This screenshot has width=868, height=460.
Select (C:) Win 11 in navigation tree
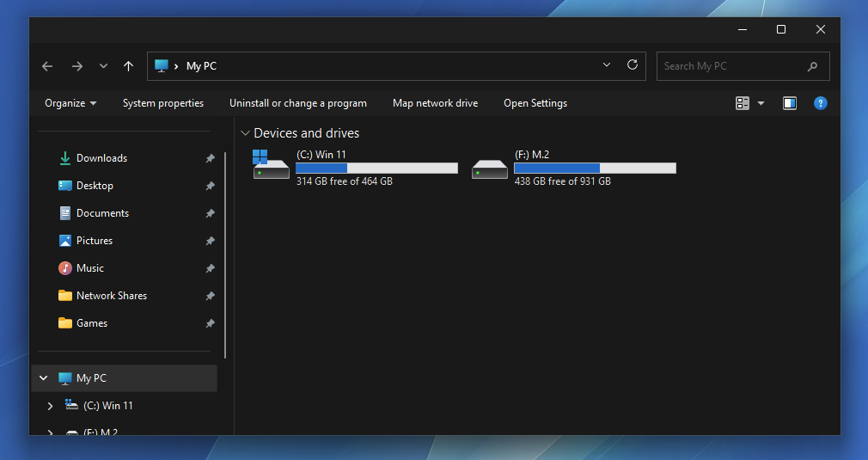108,406
